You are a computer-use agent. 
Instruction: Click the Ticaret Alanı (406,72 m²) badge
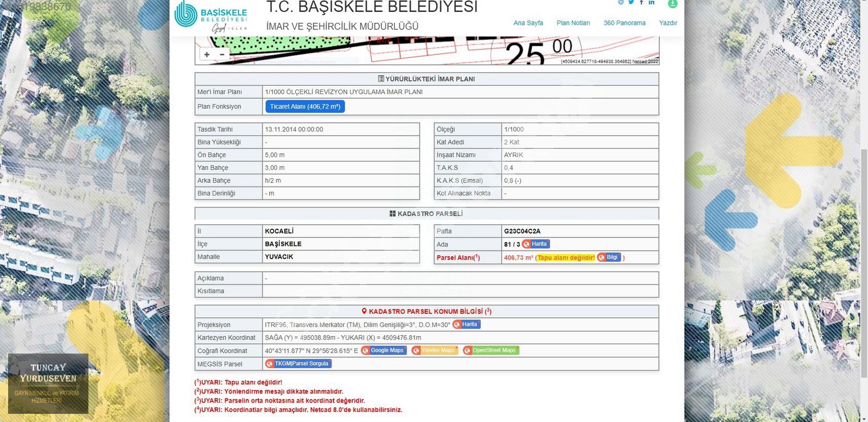coord(305,106)
